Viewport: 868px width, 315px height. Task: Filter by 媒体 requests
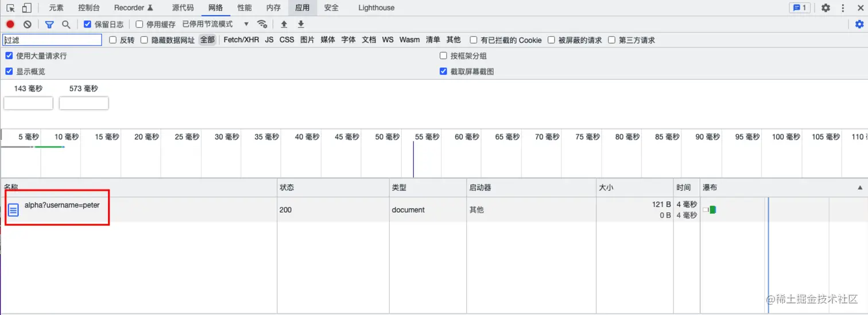(328, 40)
